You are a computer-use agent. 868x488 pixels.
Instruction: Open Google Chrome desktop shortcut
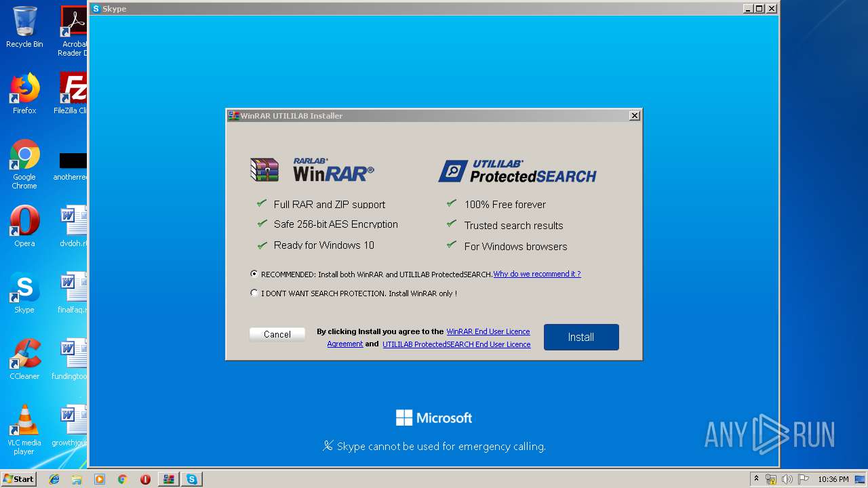[x=24, y=164]
